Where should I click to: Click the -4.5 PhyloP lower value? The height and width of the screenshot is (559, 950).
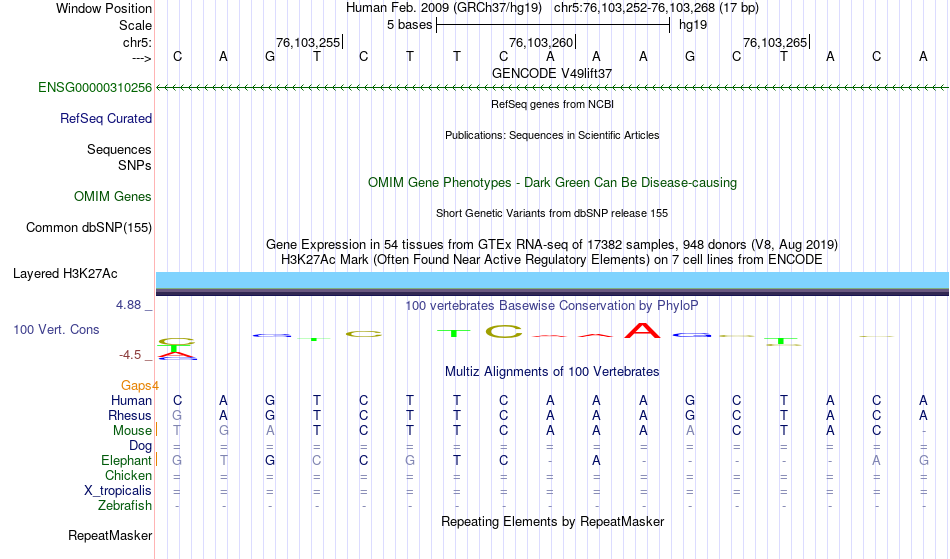tap(130, 355)
